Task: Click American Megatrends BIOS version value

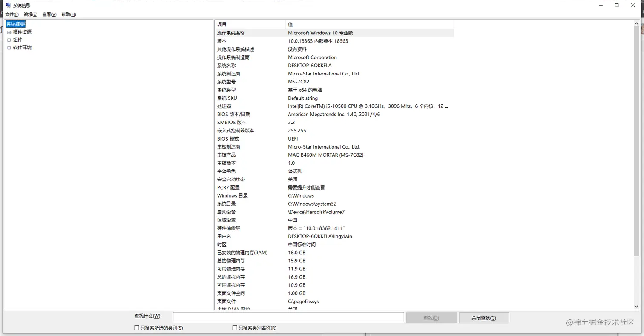Action: click(334, 114)
